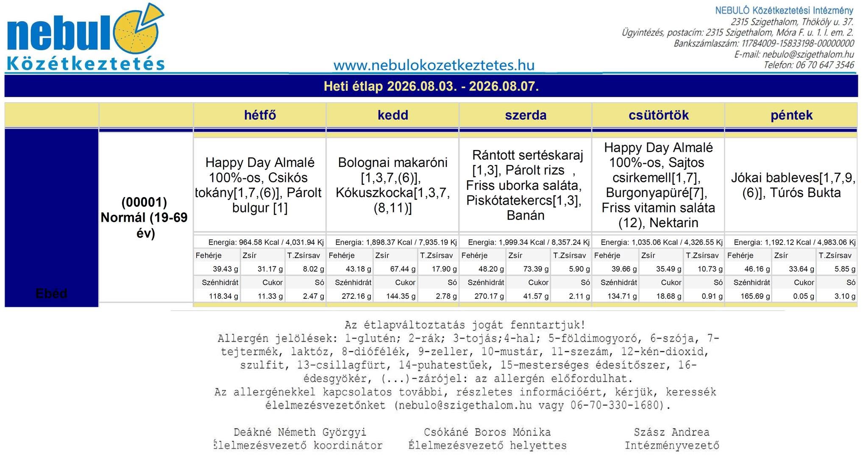The height and width of the screenshot is (476, 868).
Task: Click the 31.17 g Zsír value
Action: 270,269
